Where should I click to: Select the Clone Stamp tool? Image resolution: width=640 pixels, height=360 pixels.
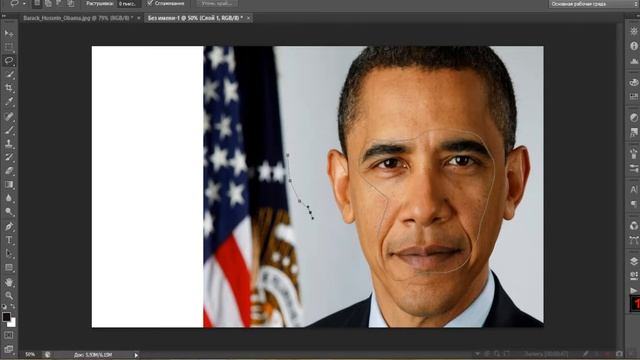click(x=9, y=144)
